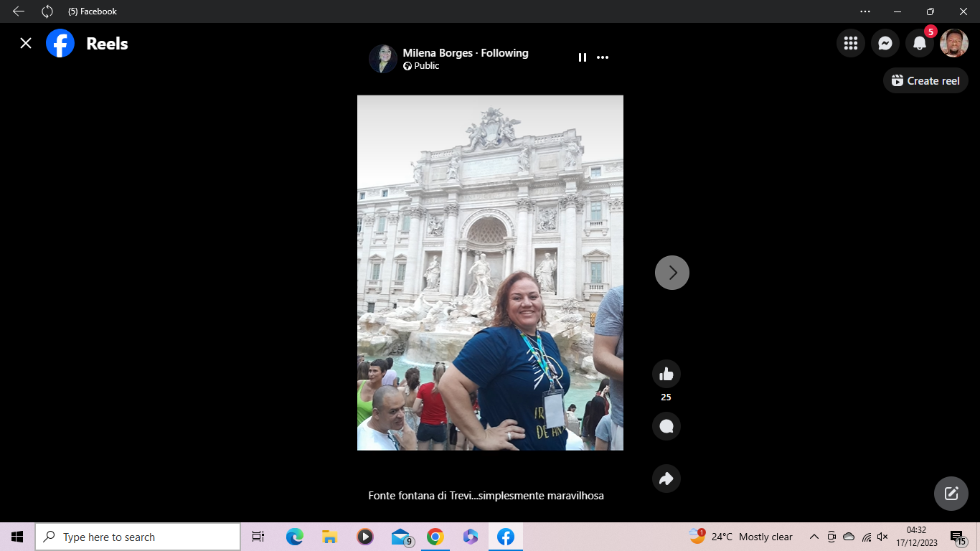
Task: Open the Facebook menu grid icon
Action: coord(851,43)
